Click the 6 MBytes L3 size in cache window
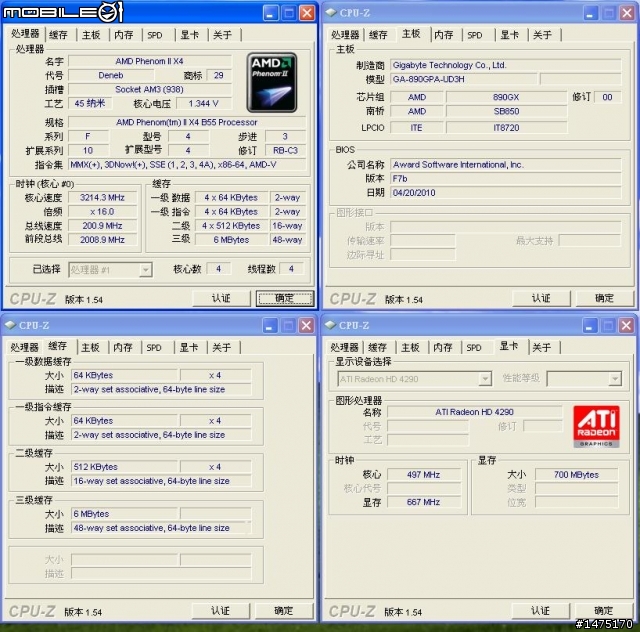The height and width of the screenshot is (632, 640). click(x=124, y=514)
